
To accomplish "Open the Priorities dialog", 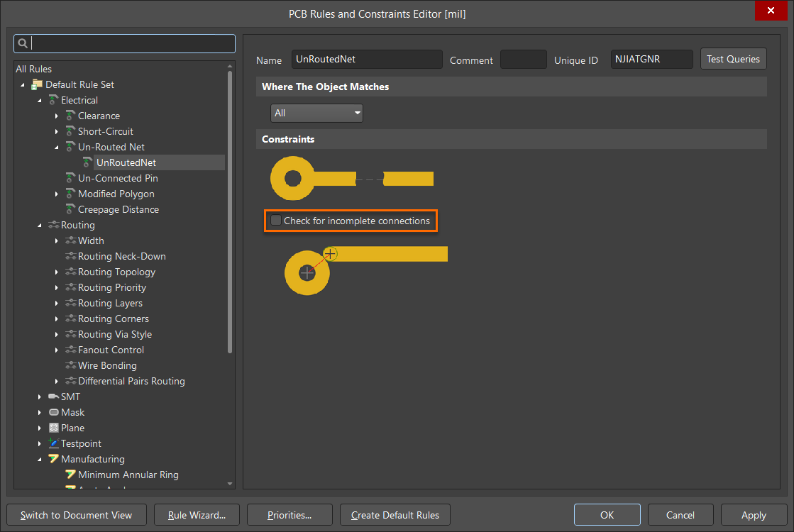I will coord(290,515).
